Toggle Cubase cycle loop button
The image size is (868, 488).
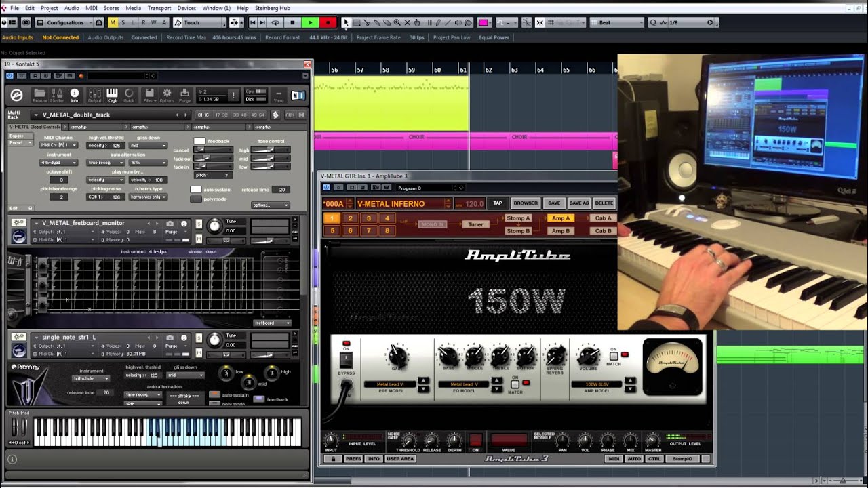[275, 22]
